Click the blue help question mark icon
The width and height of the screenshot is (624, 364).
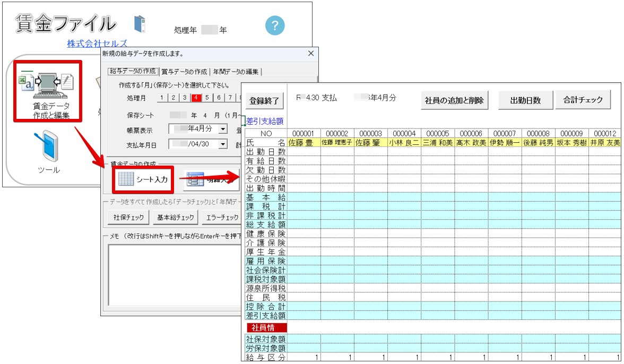[x=275, y=25]
